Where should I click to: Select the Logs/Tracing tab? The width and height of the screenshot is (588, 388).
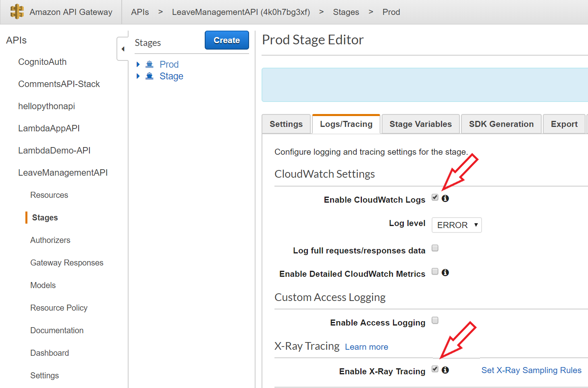(346, 124)
